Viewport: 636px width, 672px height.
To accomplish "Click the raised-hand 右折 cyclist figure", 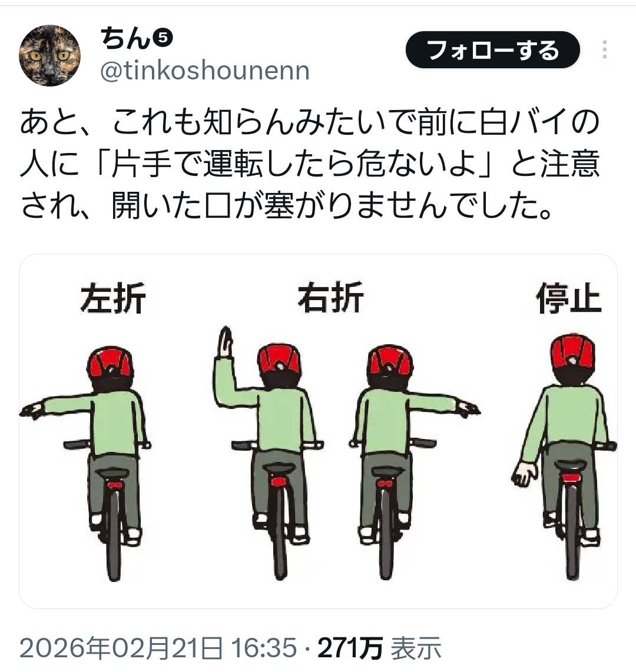I will point(268,454).
